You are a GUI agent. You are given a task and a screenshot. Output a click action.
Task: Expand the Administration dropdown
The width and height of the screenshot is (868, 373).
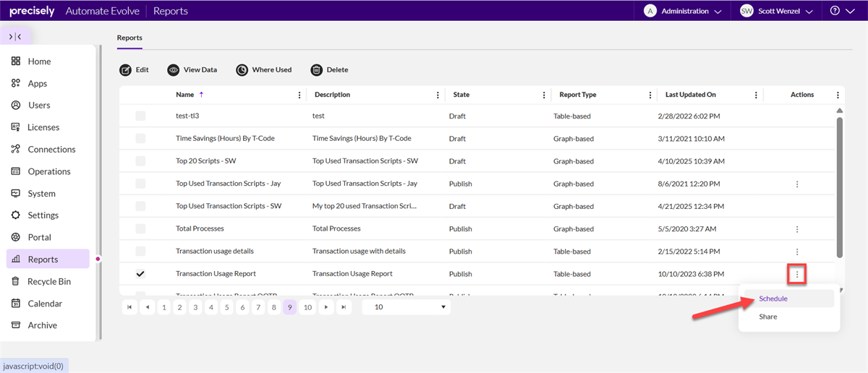coord(684,11)
